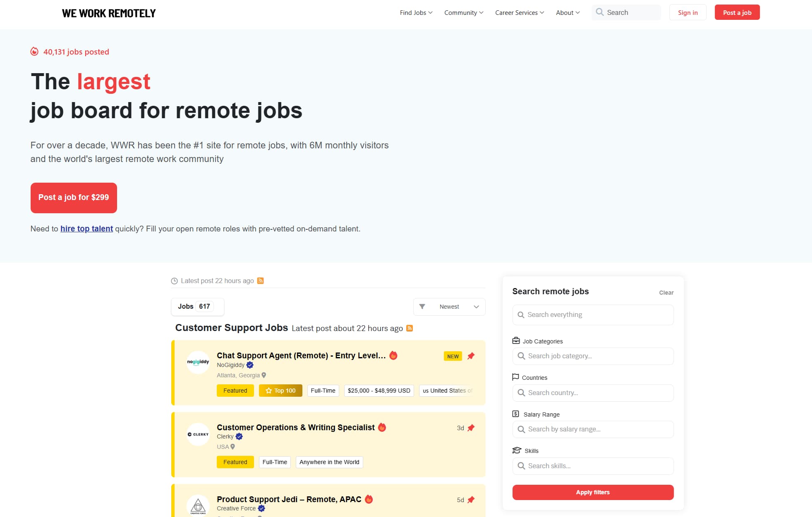Viewport: 812px width, 517px height.
Task: Select the Jobs 617 tab
Action: tap(197, 307)
